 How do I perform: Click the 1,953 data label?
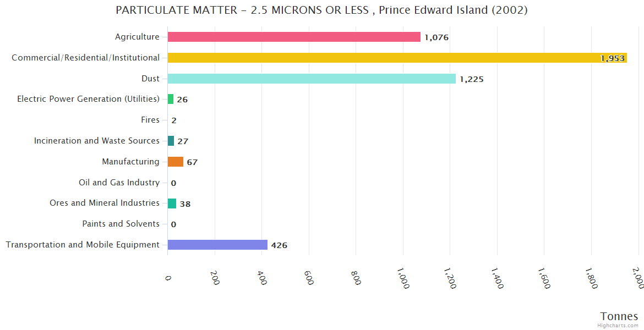[x=612, y=58]
